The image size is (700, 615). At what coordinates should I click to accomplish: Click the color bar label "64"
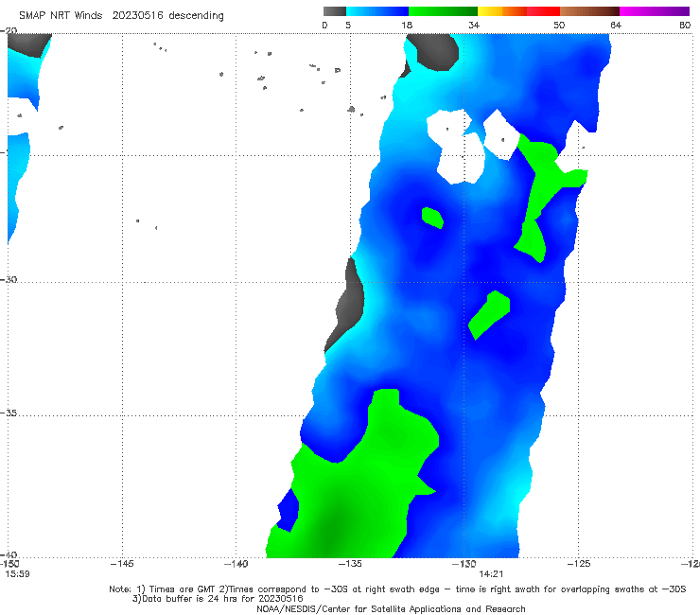616,26
